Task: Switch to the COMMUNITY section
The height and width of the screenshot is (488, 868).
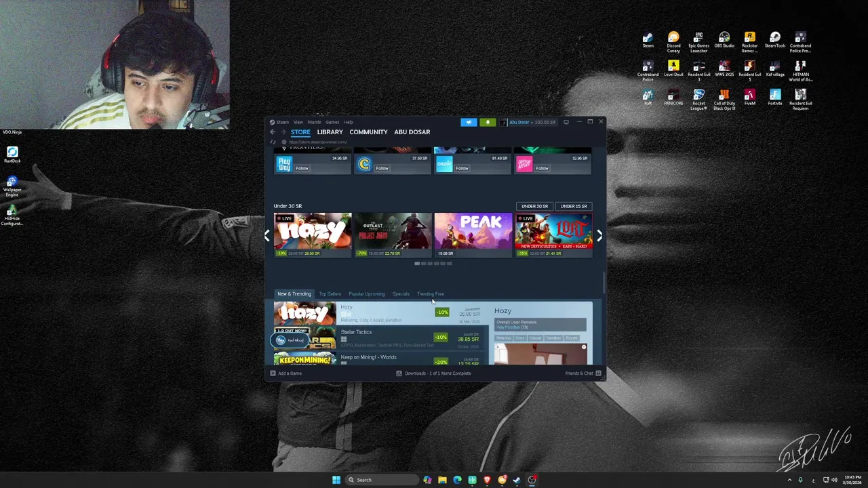Action: (x=368, y=132)
